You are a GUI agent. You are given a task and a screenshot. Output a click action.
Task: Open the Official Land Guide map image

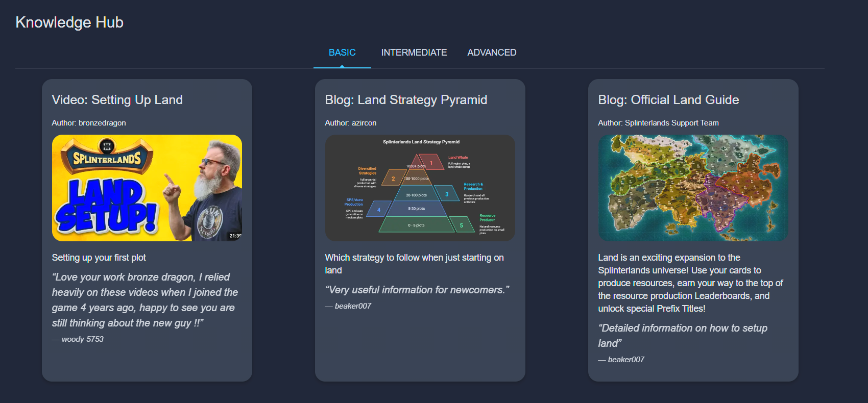(693, 188)
